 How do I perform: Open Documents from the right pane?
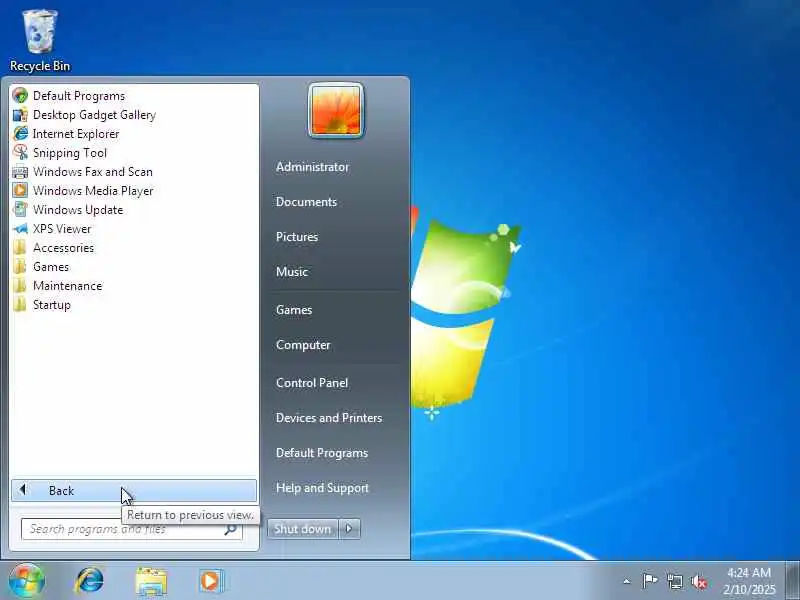point(306,202)
